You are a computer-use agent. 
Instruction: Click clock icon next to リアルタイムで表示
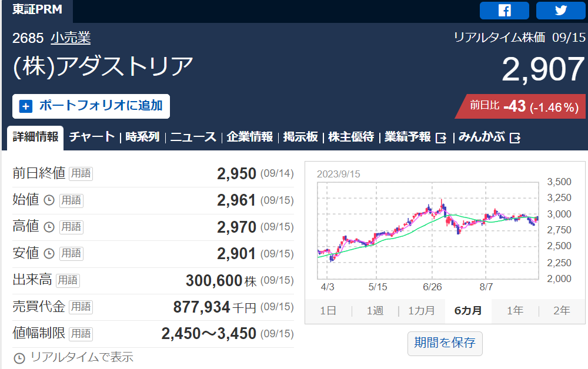19,358
